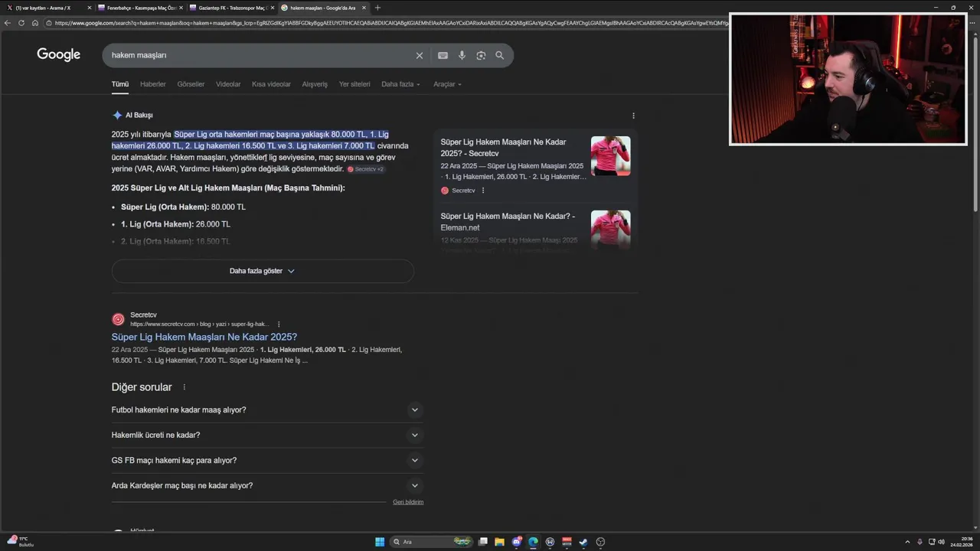Open AI Bakışı three-dot options menu

(x=633, y=116)
